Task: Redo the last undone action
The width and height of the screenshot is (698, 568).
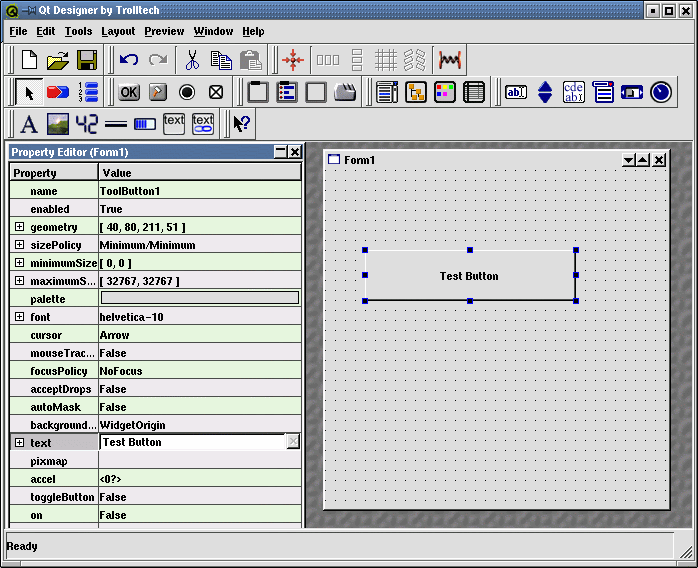Action: (x=158, y=60)
